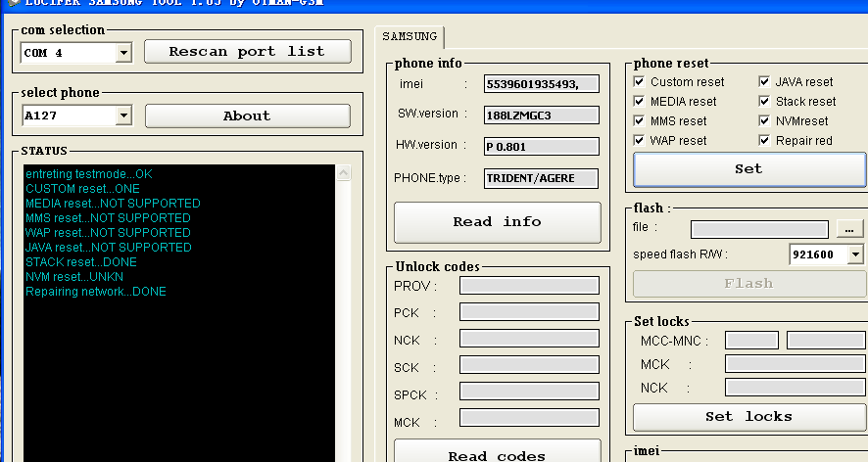The width and height of the screenshot is (868, 462).
Task: Expand the select phone A127 dropdown
Action: (x=123, y=116)
